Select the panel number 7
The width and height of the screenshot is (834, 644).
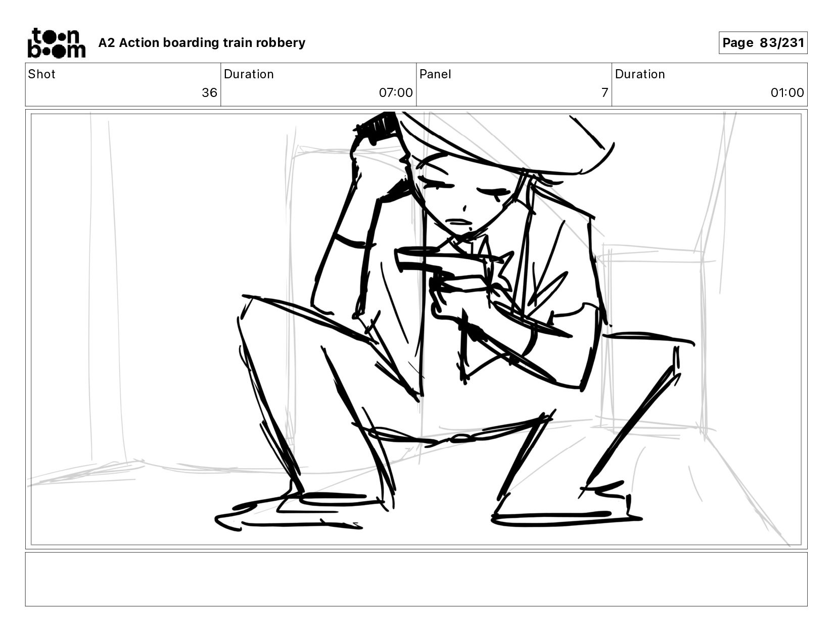coord(605,93)
